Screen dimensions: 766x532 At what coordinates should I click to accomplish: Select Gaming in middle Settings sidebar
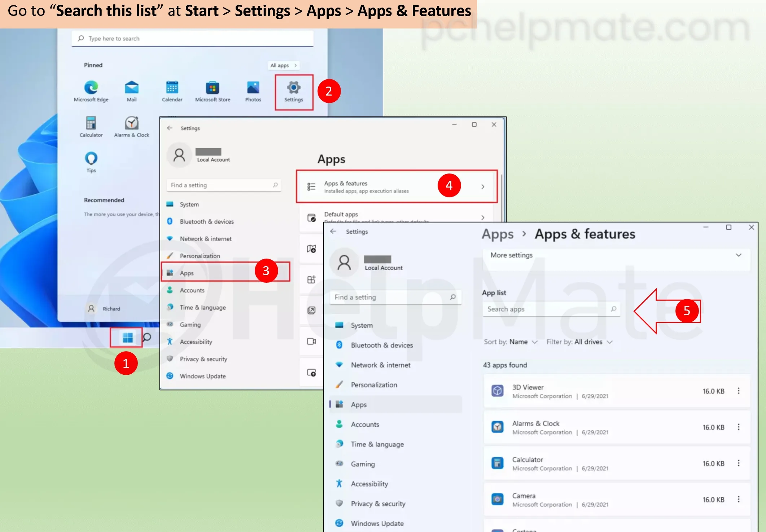tap(226, 325)
